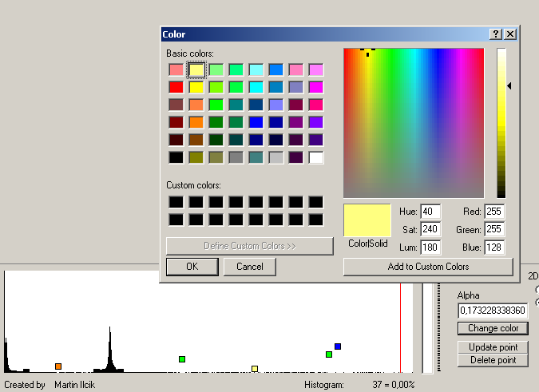Click the leftmost green histogram control point
This screenshot has width=539, height=392.
point(182,360)
